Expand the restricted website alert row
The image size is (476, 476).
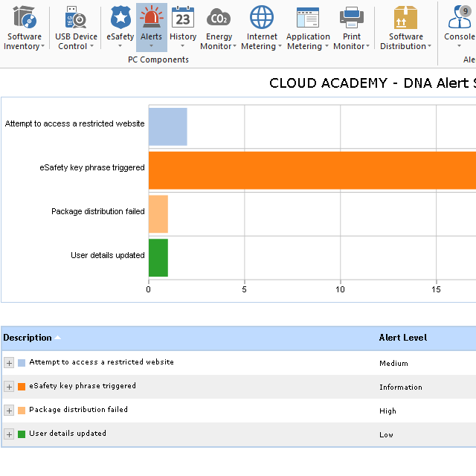[9, 363]
